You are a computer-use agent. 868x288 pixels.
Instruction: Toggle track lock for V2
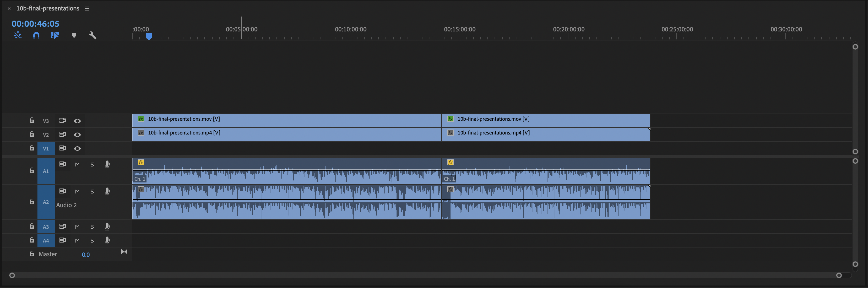pyautogui.click(x=32, y=134)
